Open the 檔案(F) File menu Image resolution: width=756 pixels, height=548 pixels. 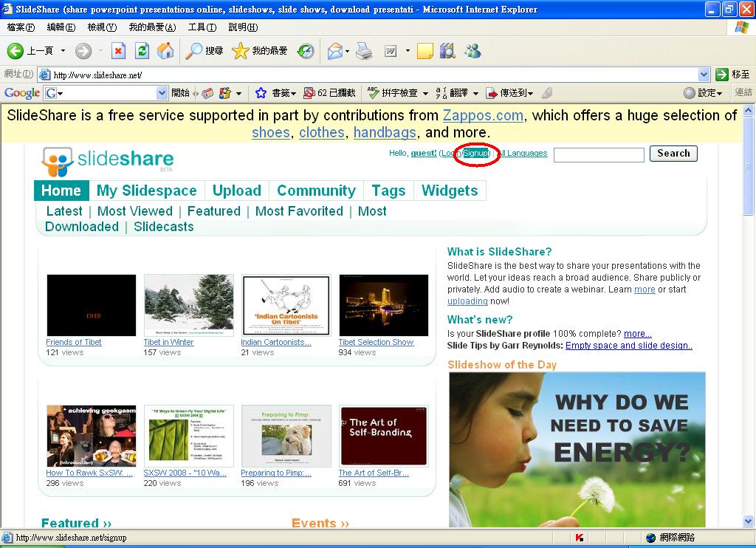click(21, 27)
